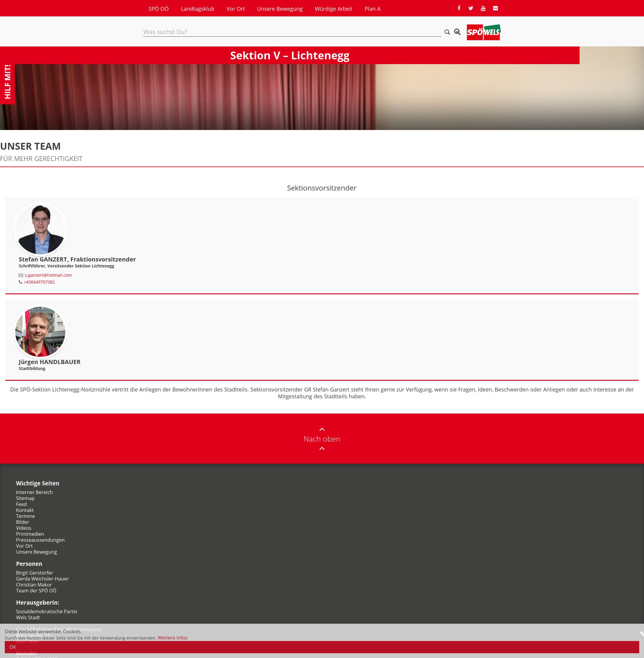The image size is (644, 658).
Task: Open the Würdige Arbeit menu item
Action: point(334,9)
